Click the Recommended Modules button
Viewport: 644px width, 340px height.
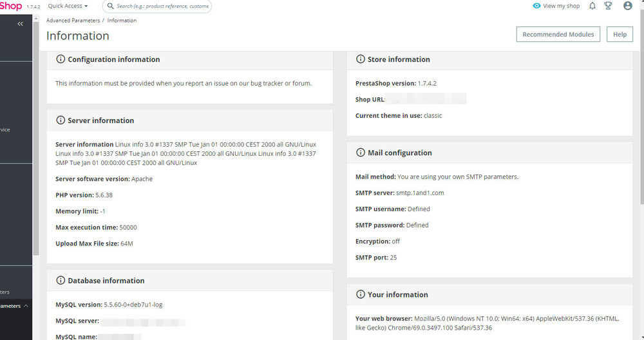click(558, 35)
